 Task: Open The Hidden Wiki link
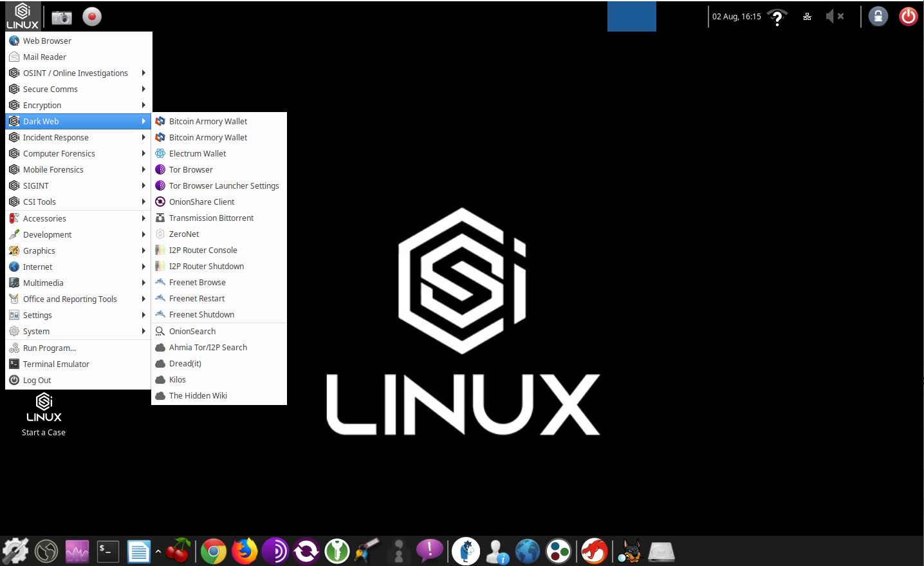(x=219, y=395)
